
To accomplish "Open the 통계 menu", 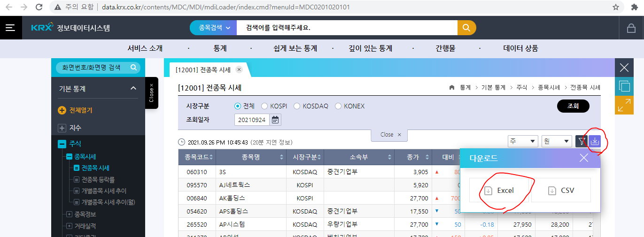I will (x=220, y=48).
